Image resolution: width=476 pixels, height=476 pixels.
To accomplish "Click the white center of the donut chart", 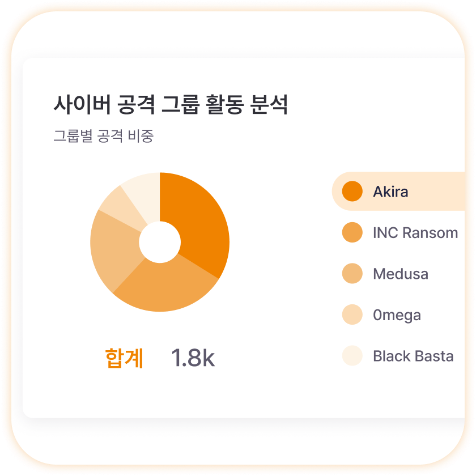I will coord(160,242).
